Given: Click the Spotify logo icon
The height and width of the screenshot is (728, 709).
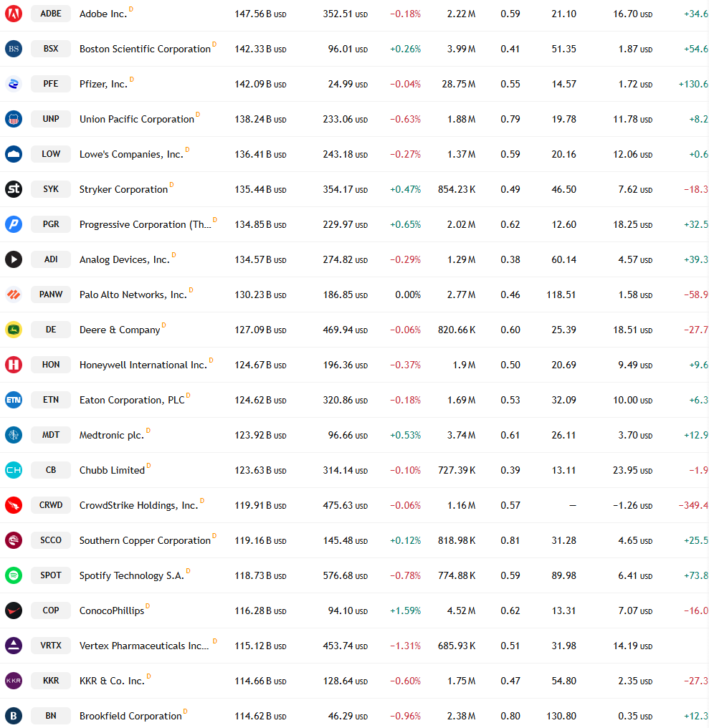Looking at the screenshot, I should coord(14,575).
